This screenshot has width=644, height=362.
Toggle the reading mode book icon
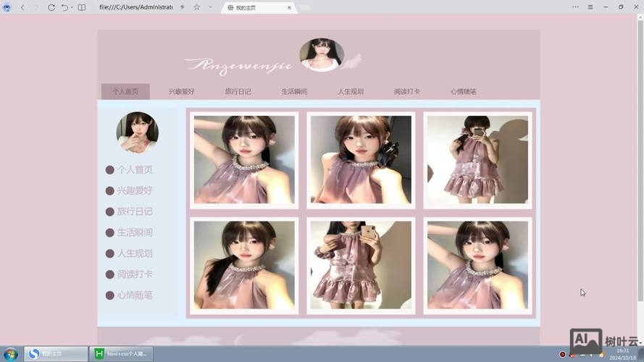click(x=82, y=7)
